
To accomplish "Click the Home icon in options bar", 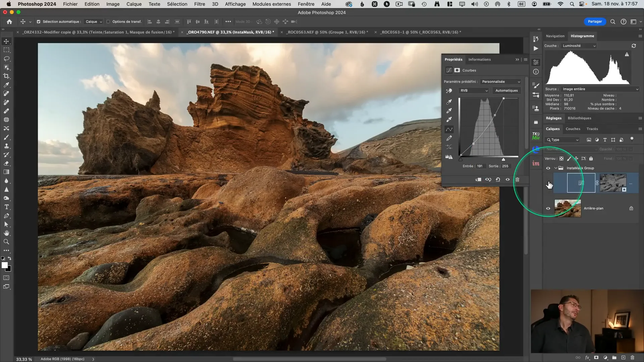I will click(9, 21).
